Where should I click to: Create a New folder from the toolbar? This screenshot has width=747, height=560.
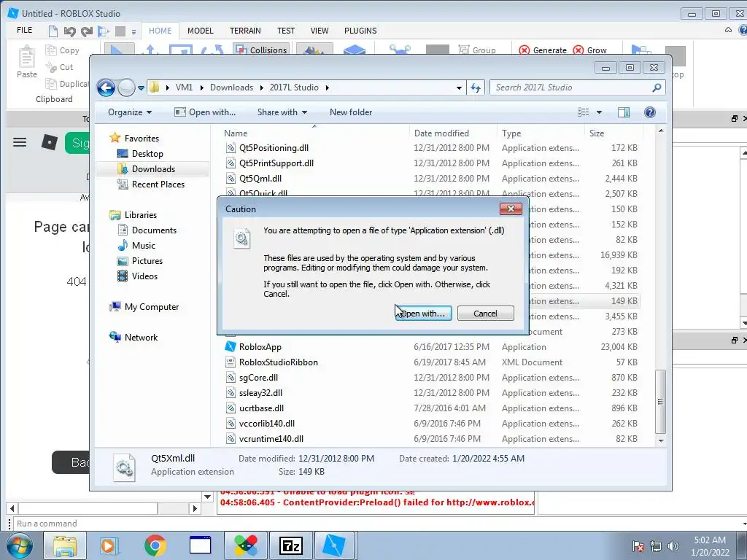(351, 112)
